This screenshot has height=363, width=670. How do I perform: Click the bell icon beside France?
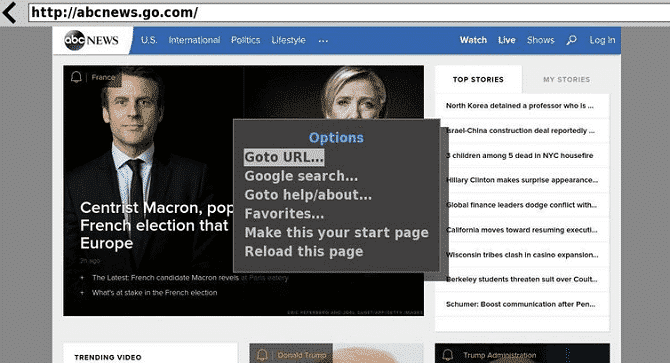76,77
